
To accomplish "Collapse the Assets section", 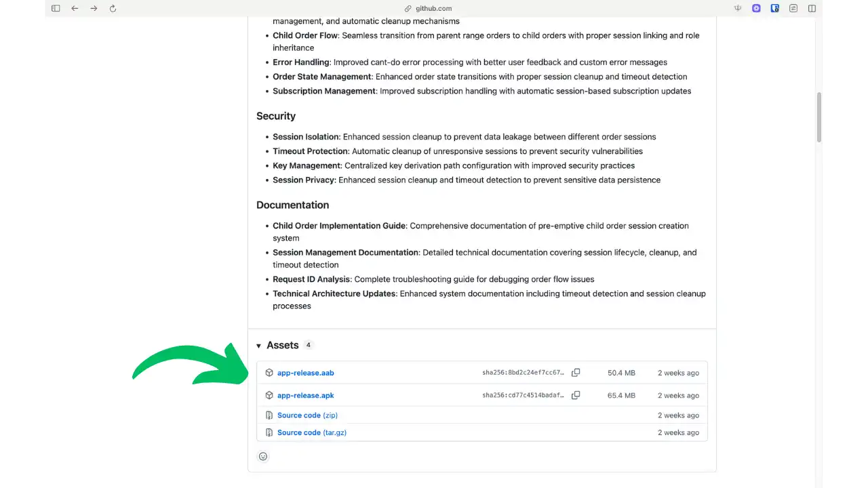I will click(259, 345).
